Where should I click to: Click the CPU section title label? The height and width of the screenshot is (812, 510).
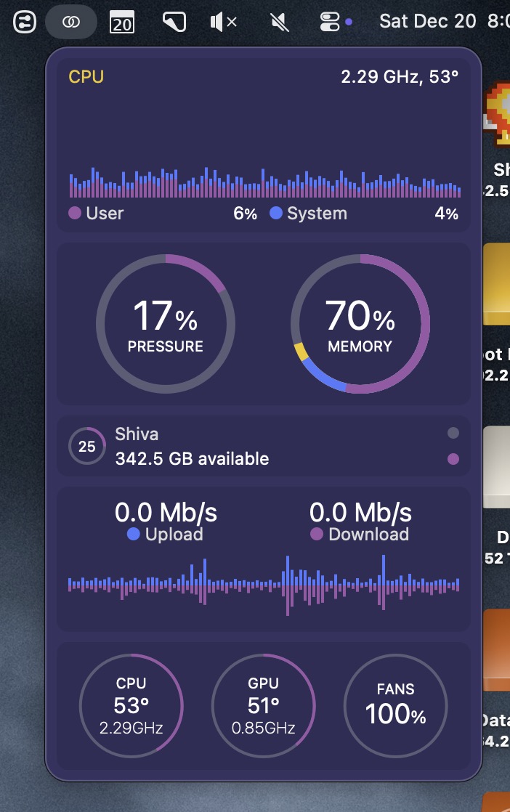coord(86,77)
